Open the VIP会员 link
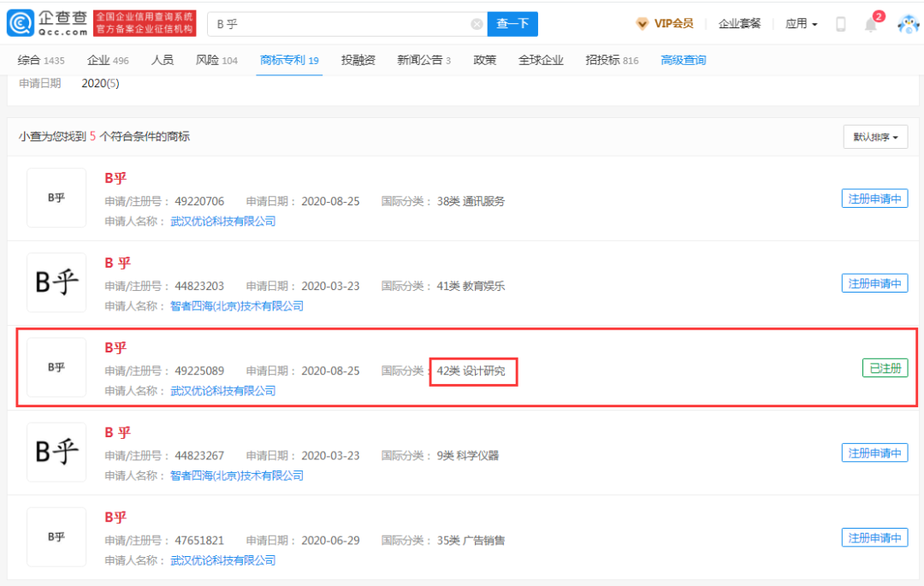Viewport: 924px width, 586px height. point(673,24)
